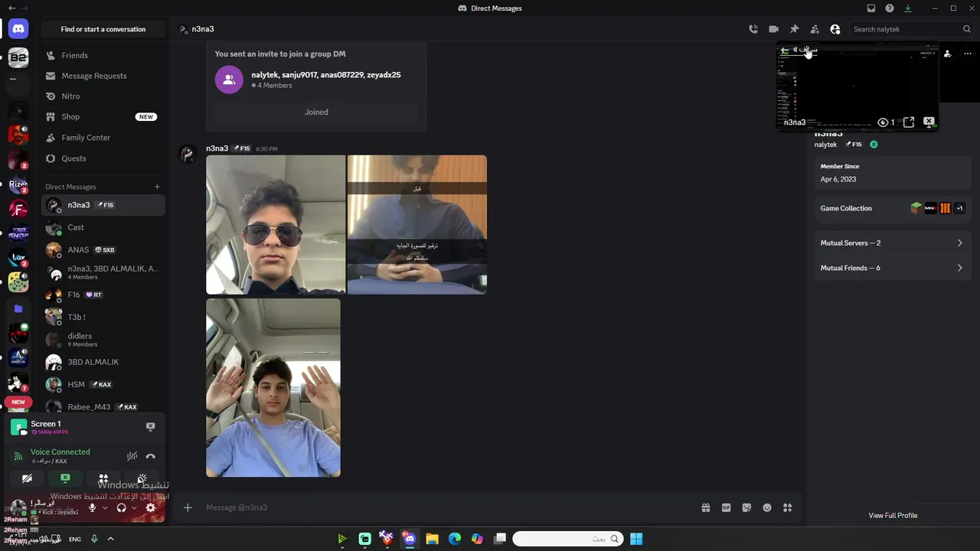This screenshot has height=551, width=980.
Task: Click the Search nalytek field
Action: coord(911,29)
